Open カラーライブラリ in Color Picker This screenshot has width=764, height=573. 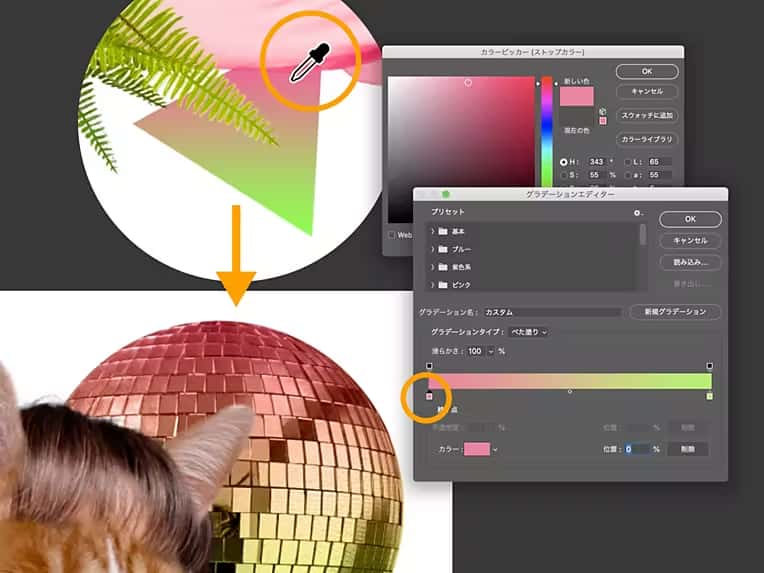coord(647,139)
